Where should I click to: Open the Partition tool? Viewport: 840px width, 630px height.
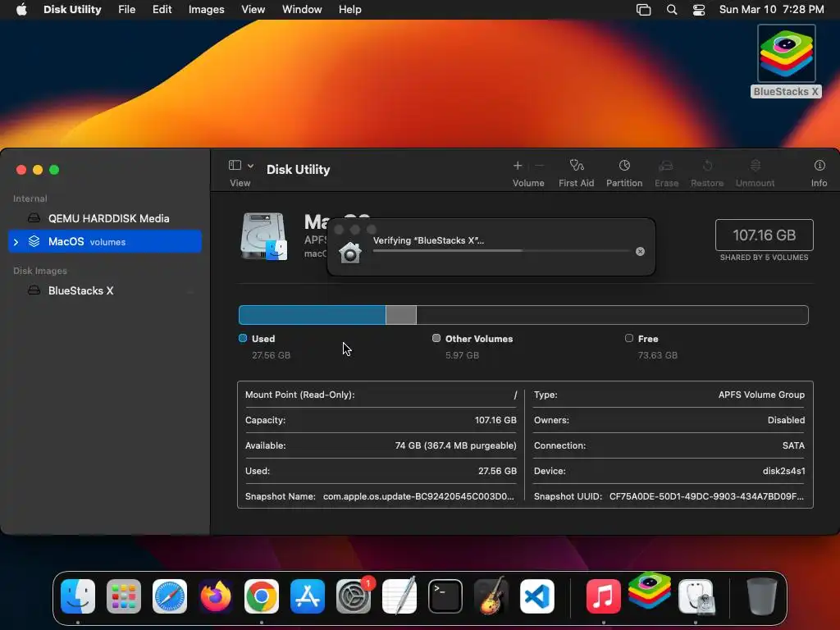coord(624,166)
